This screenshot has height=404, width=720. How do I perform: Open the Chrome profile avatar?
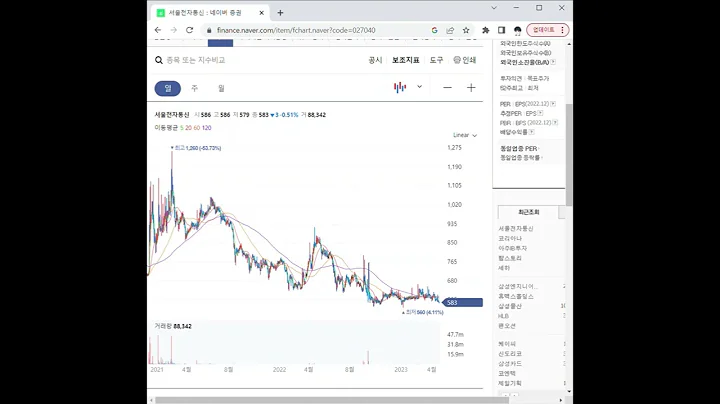pyautogui.click(x=518, y=30)
